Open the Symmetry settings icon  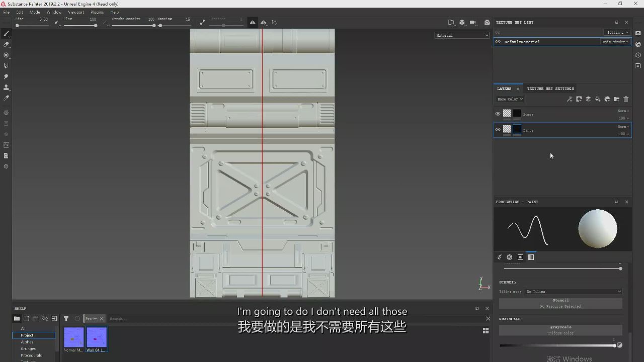pos(263,22)
